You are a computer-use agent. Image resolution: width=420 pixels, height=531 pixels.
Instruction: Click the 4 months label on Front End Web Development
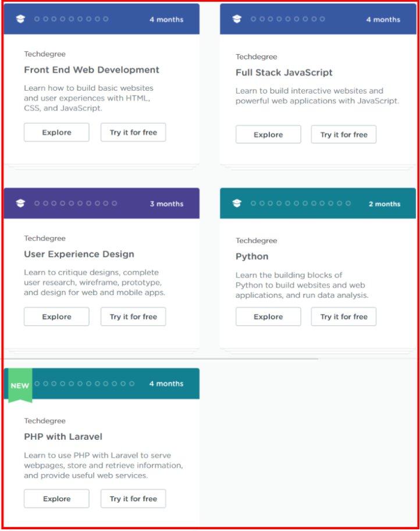point(166,19)
